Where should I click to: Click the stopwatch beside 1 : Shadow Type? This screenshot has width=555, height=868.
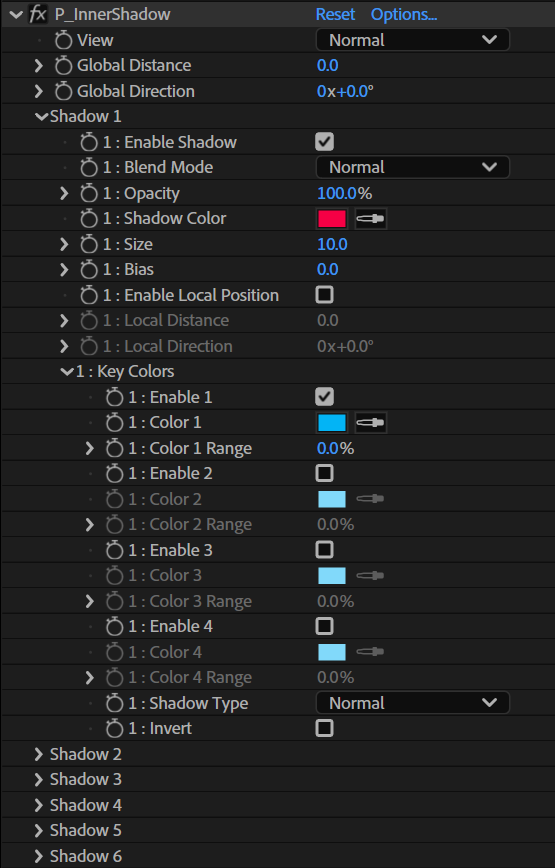114,703
